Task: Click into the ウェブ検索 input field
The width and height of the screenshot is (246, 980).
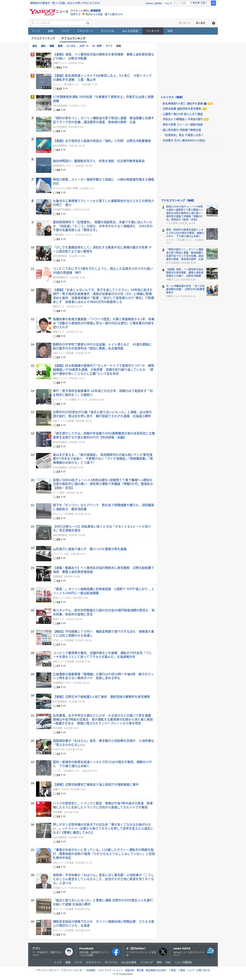Action: (182, 3)
